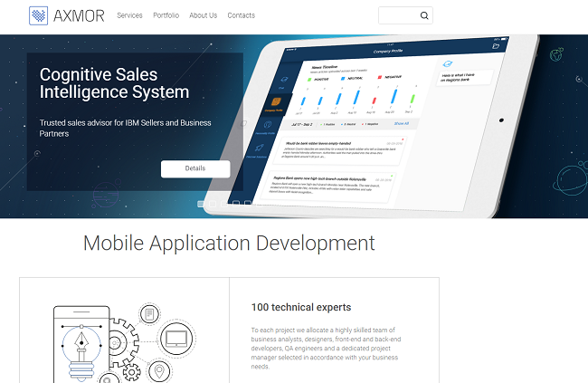Click the AXMOR logo icon
This screenshot has width=588, height=383.
click(39, 15)
